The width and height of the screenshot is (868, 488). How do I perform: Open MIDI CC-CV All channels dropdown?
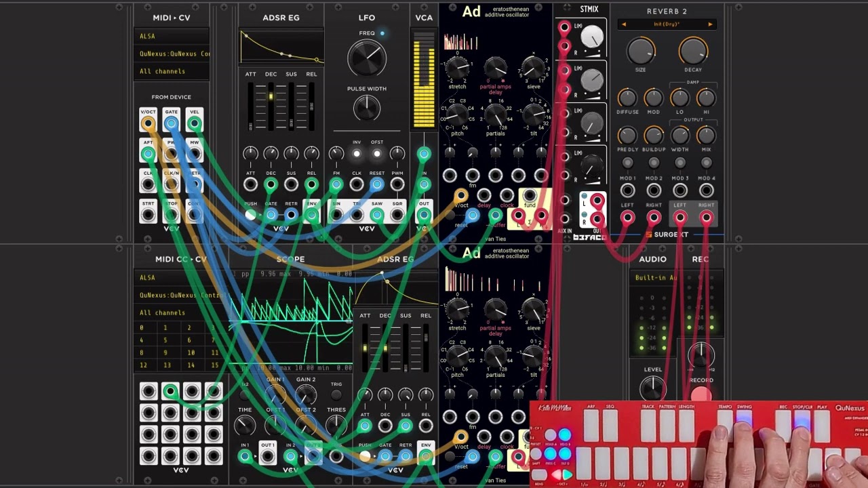180,312
